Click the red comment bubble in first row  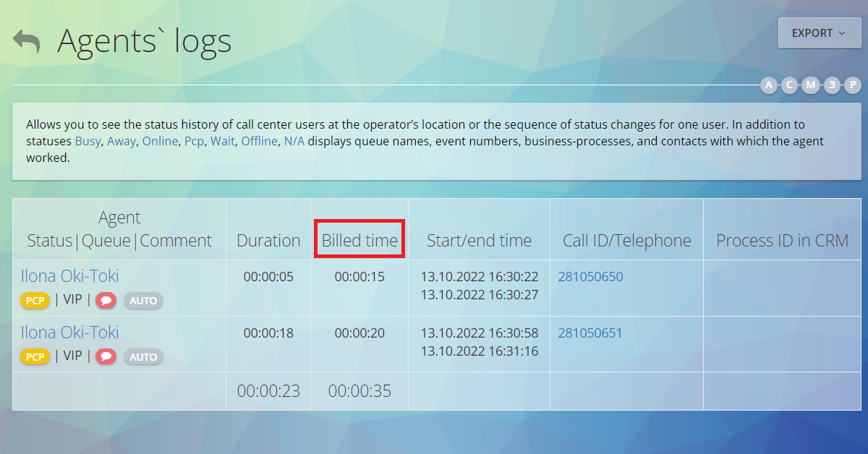pos(106,300)
